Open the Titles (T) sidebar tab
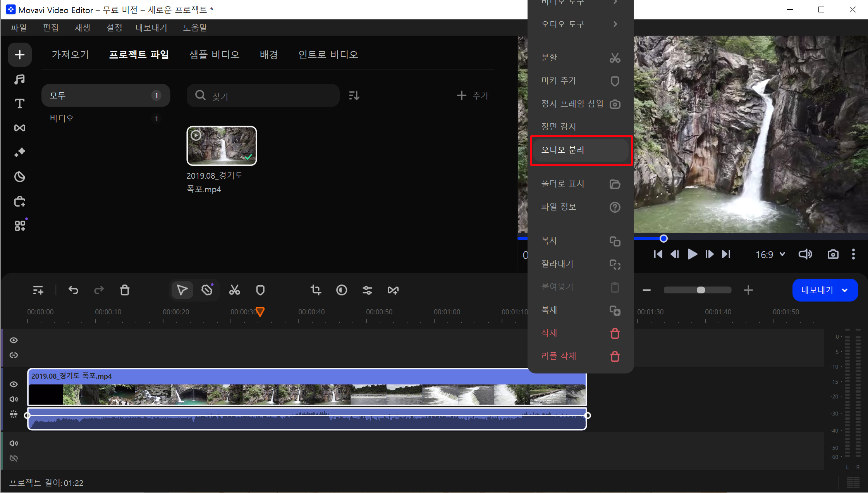This screenshot has width=868, height=493. pyautogui.click(x=19, y=103)
